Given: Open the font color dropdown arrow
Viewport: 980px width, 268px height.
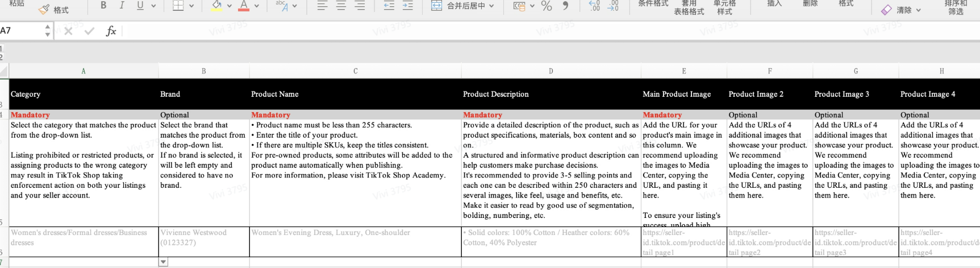Looking at the screenshot, I should [257, 6].
